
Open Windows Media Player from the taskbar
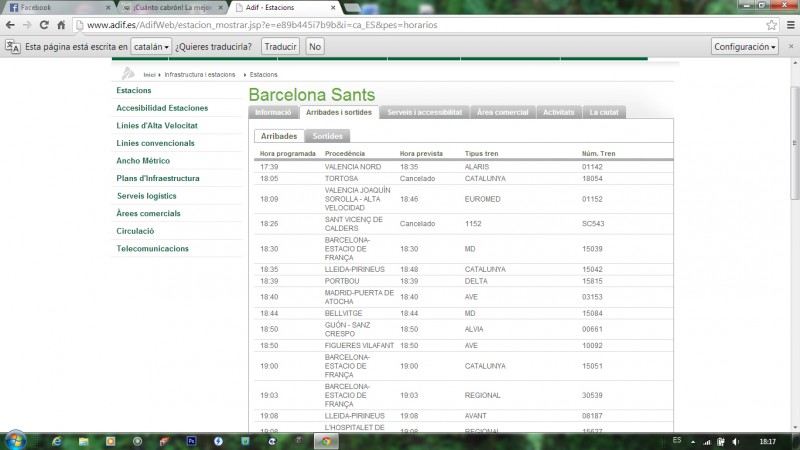pyautogui.click(x=110, y=441)
